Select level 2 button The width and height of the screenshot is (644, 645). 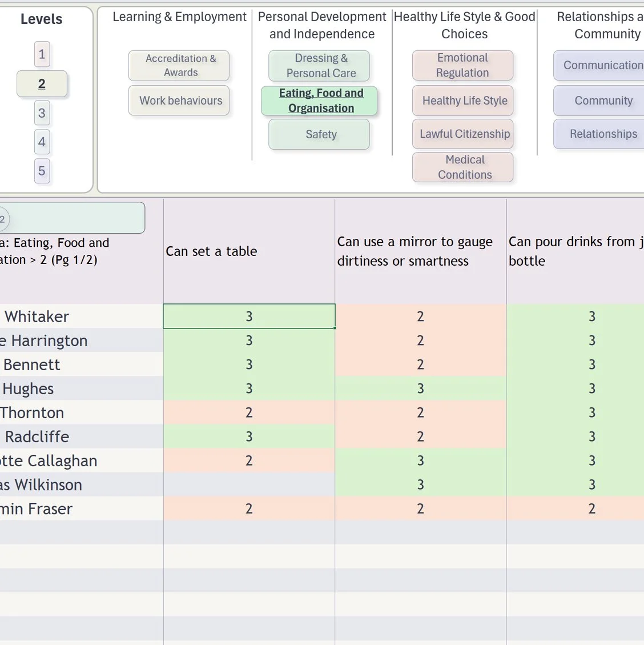pos(42,84)
